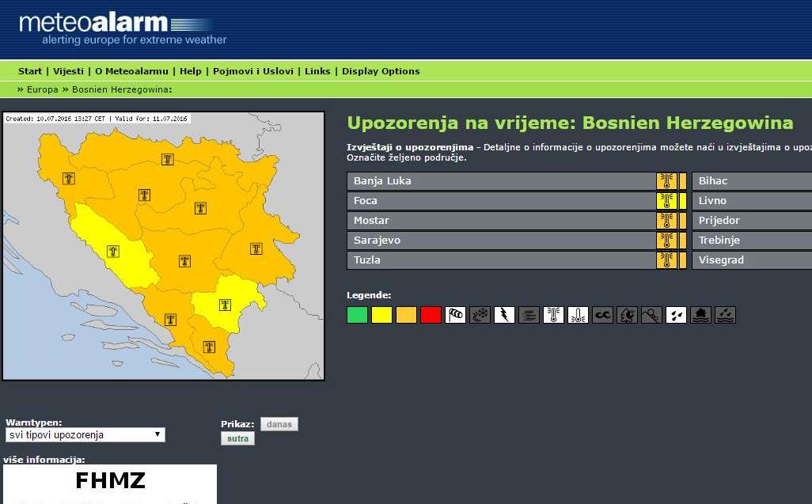812x504 pixels.
Task: Open the Display Options menu
Action: click(x=381, y=71)
